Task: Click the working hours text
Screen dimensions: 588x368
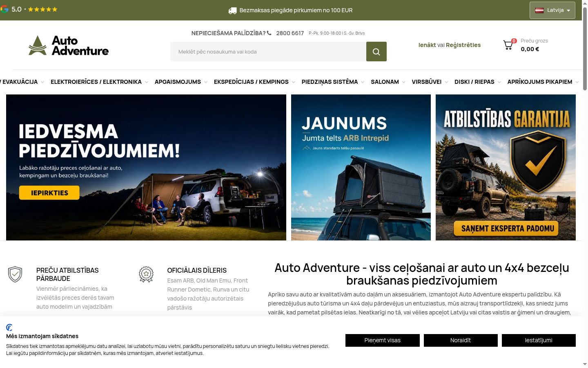Action: pyautogui.click(x=336, y=33)
